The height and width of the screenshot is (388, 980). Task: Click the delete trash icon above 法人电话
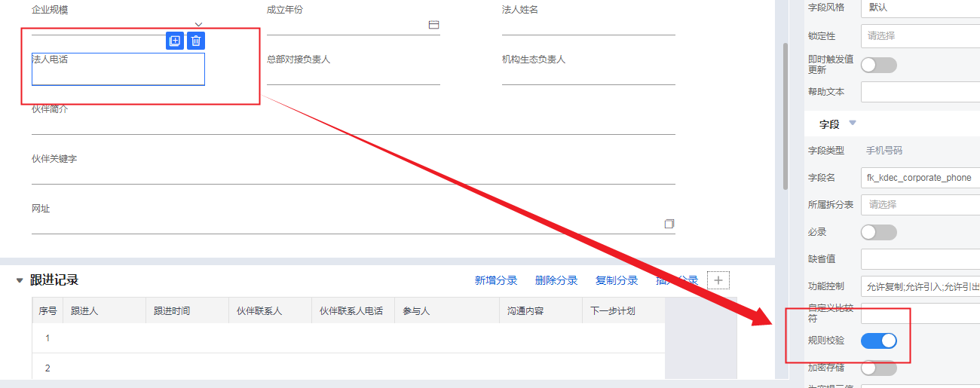(x=196, y=41)
